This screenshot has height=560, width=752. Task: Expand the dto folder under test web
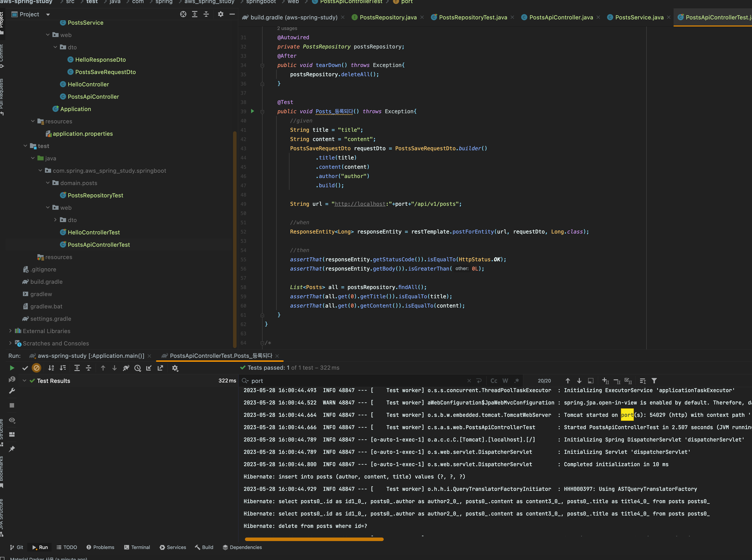tap(55, 220)
